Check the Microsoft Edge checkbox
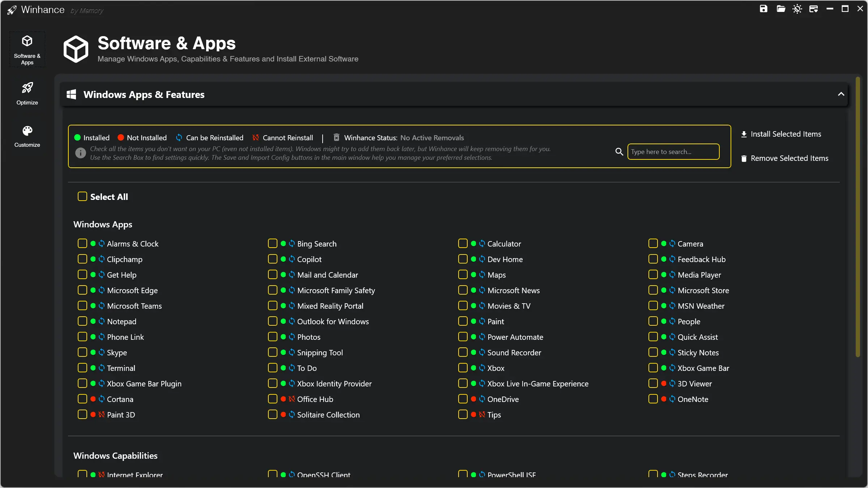This screenshot has height=488, width=868. coord(82,290)
